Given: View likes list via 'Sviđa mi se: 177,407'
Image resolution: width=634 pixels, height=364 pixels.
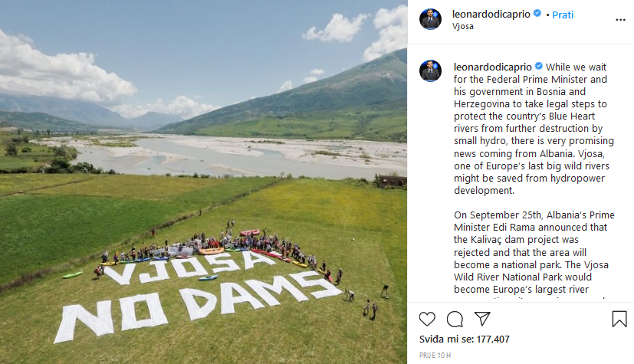Looking at the screenshot, I should coord(465,339).
